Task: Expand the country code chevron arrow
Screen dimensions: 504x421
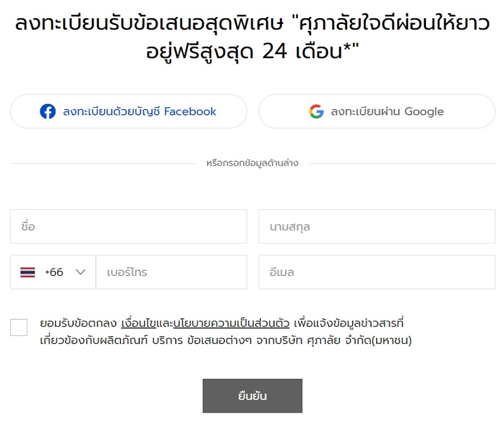Action: (81, 272)
